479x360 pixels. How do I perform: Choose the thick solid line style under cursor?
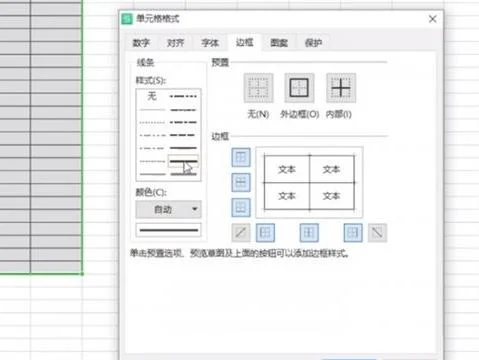(x=183, y=161)
